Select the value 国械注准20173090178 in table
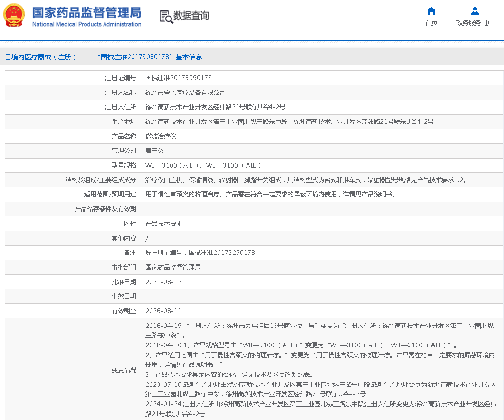This screenshot has height=420, width=504. pos(179,78)
